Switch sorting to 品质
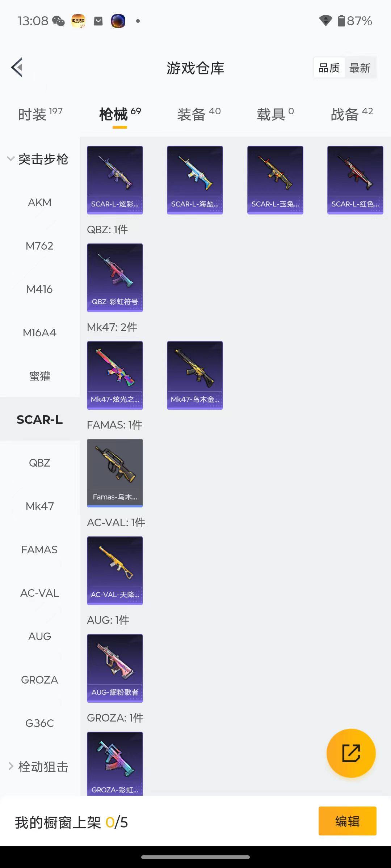 [x=329, y=68]
